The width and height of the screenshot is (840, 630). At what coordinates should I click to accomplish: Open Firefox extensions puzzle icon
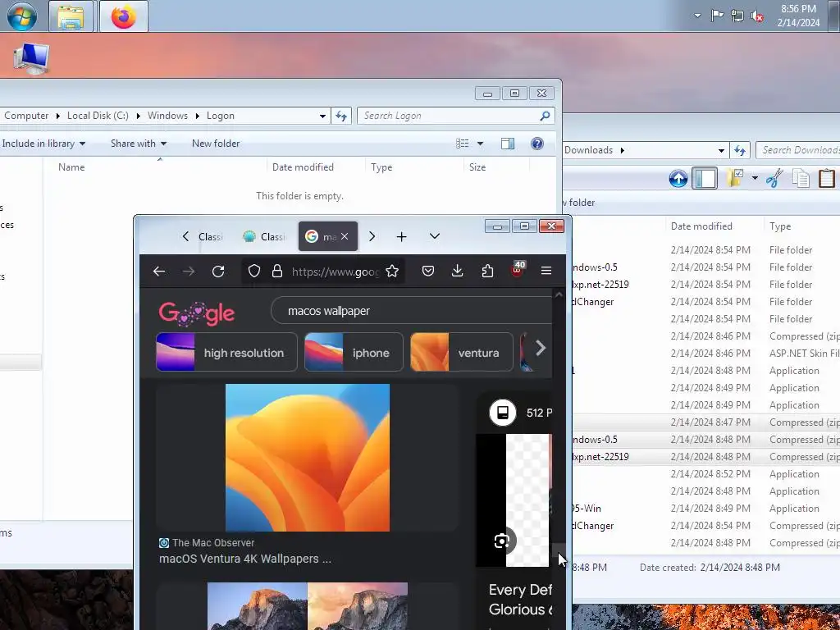(487, 271)
